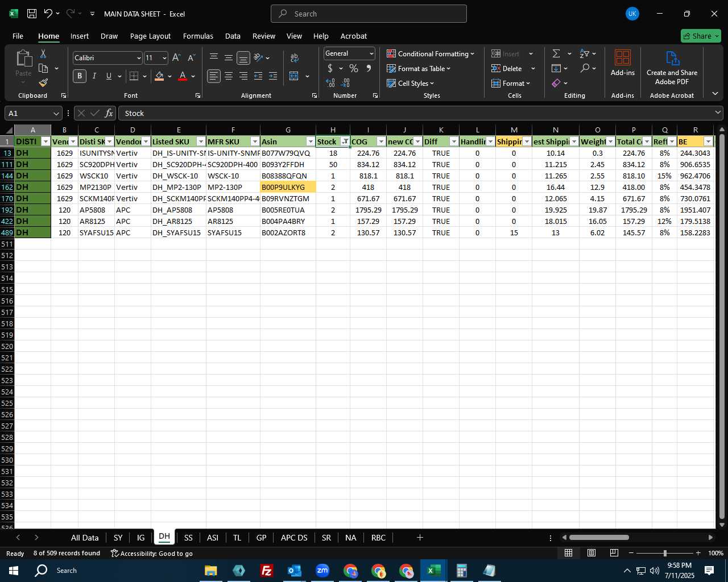Expand the font size dropdown
The width and height of the screenshot is (728, 582).
point(164,58)
